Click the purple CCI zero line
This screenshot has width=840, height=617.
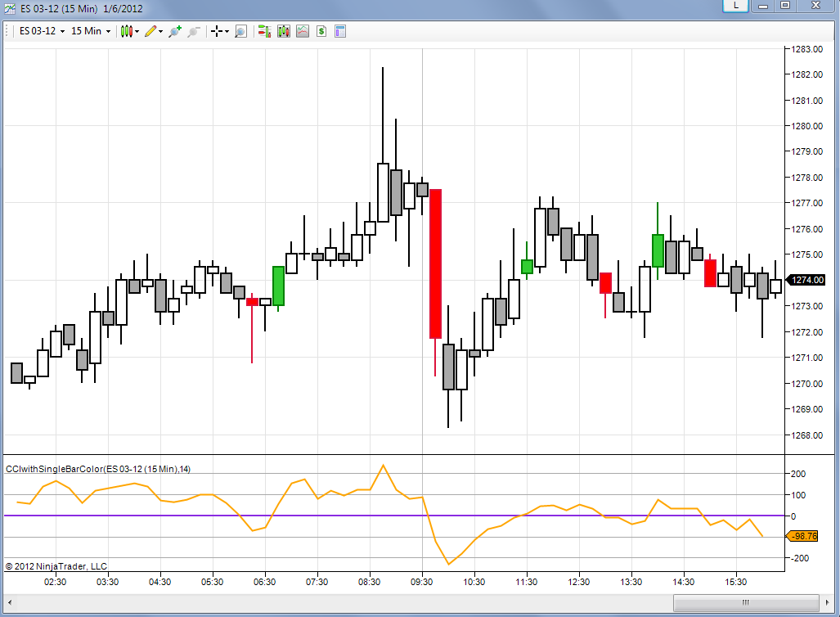pyautogui.click(x=394, y=516)
